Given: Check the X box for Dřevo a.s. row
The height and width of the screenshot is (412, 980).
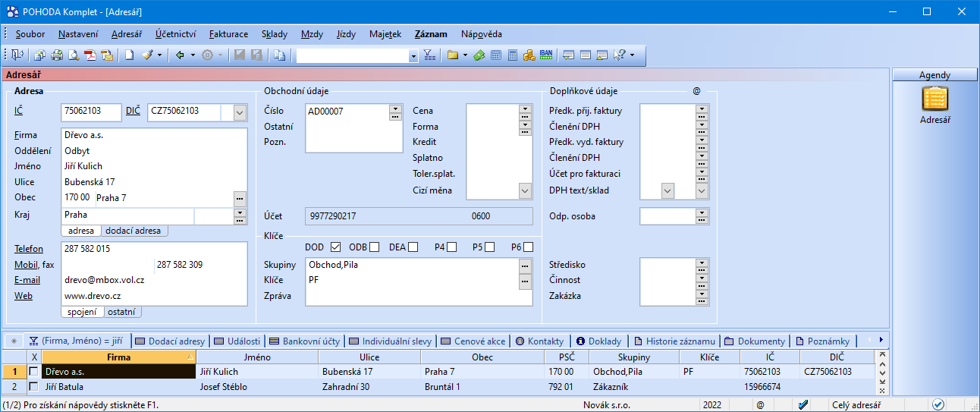Looking at the screenshot, I should [33, 372].
